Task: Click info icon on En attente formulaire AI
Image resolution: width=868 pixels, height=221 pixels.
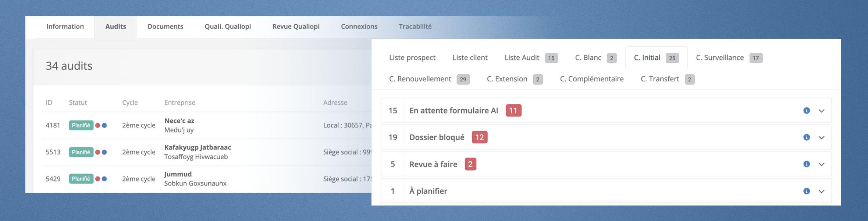Action: (x=807, y=110)
